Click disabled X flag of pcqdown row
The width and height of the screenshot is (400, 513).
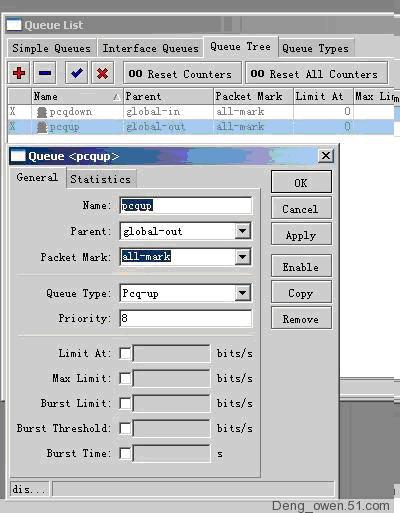point(12,111)
